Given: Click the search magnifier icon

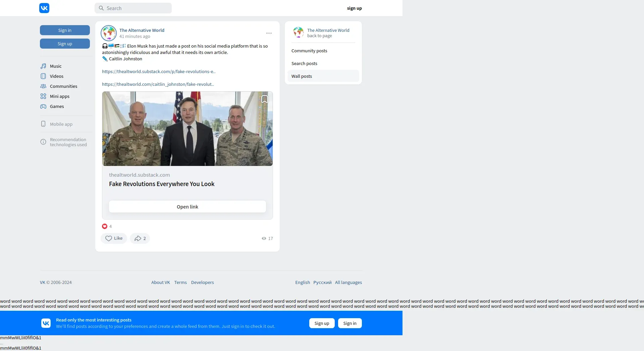Looking at the screenshot, I should [101, 8].
